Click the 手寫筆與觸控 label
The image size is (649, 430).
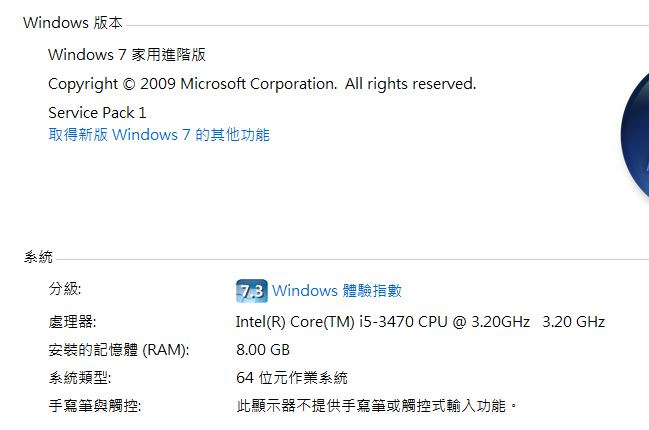pyautogui.click(x=95, y=406)
